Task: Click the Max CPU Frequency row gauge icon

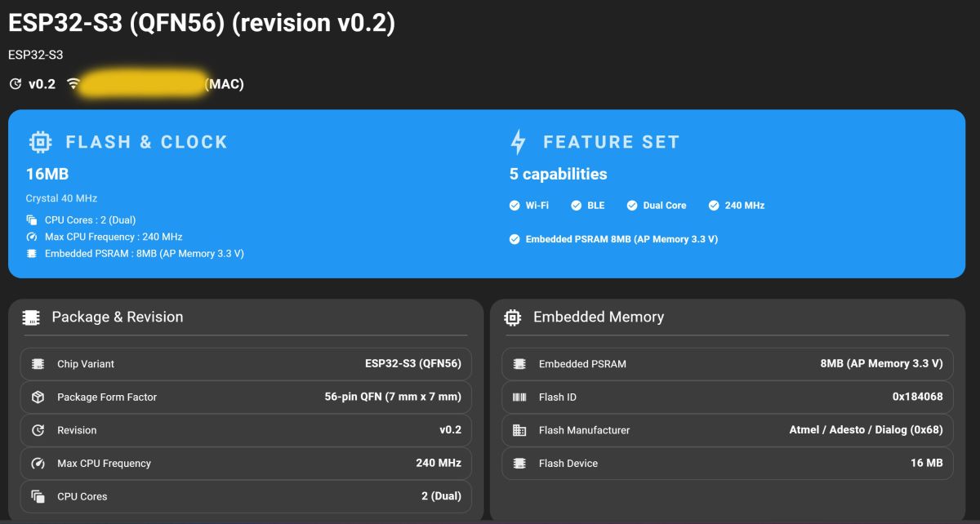Action: tap(38, 464)
